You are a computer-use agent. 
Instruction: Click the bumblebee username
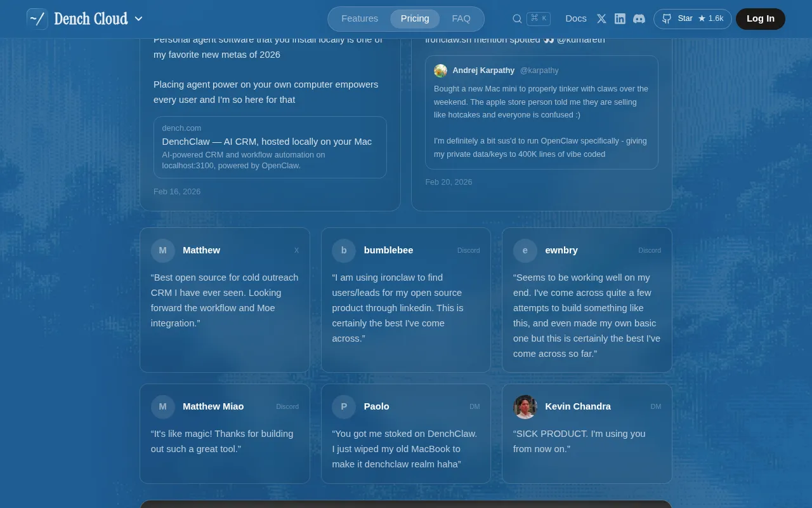pos(388,250)
